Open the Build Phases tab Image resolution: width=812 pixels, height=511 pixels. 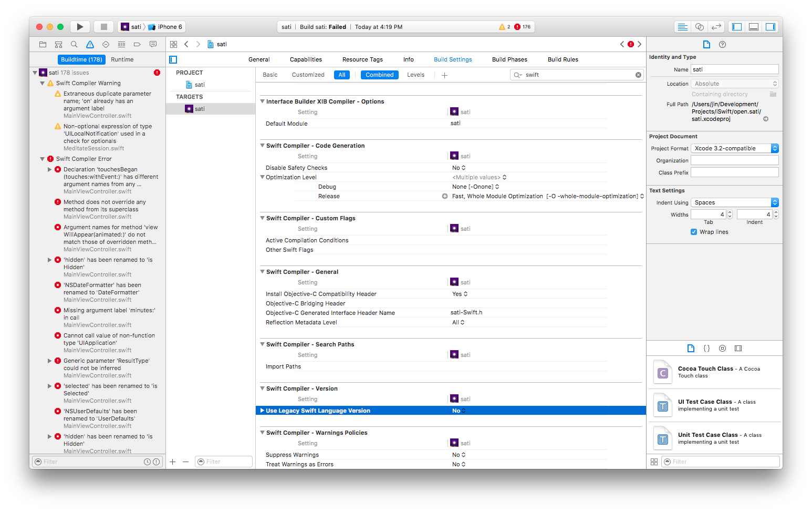pos(509,59)
